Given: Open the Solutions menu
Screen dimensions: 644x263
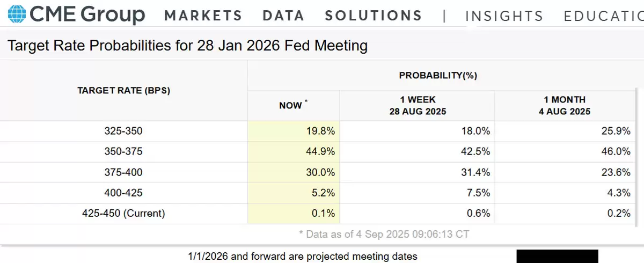Looking at the screenshot, I should 374,16.
